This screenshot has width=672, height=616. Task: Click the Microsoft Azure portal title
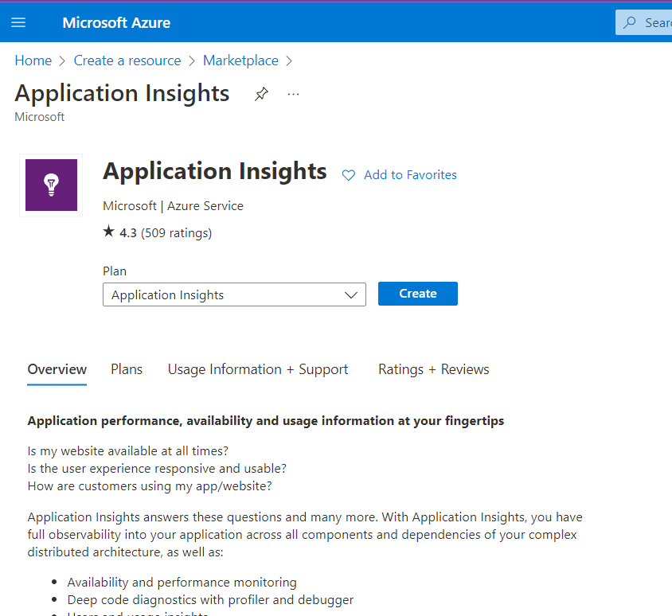[x=116, y=22]
